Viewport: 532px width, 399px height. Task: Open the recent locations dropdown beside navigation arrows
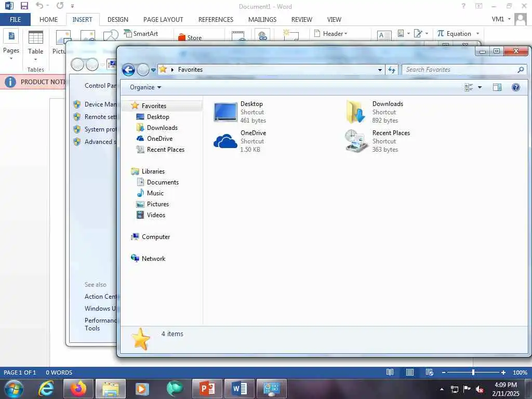153,70
